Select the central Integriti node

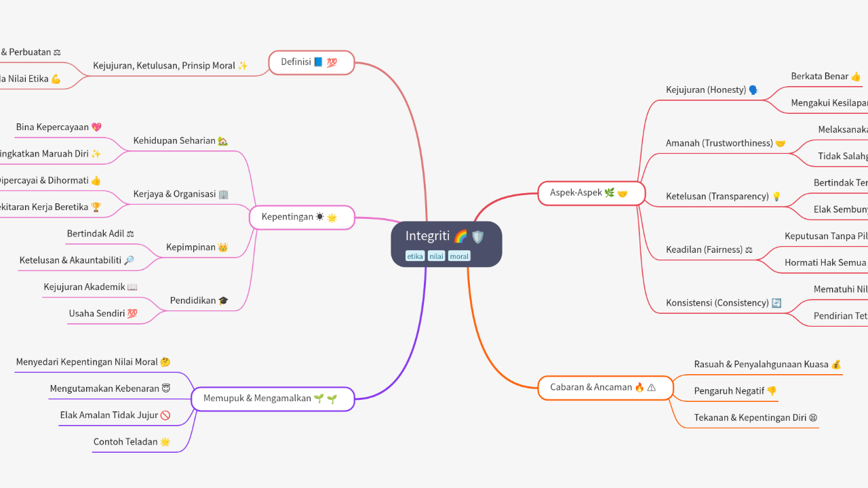coord(446,244)
